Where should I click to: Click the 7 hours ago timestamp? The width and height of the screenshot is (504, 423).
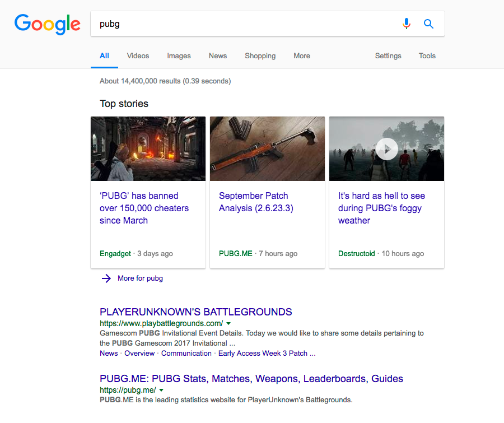coord(278,253)
